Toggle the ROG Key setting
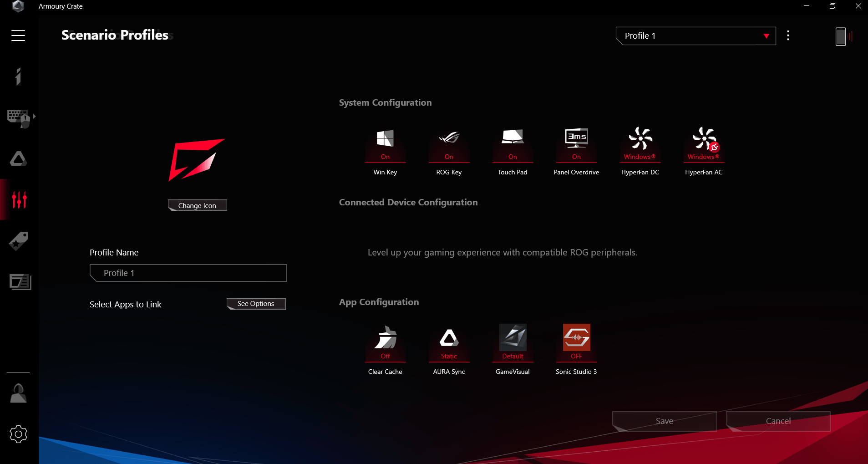 click(x=449, y=144)
